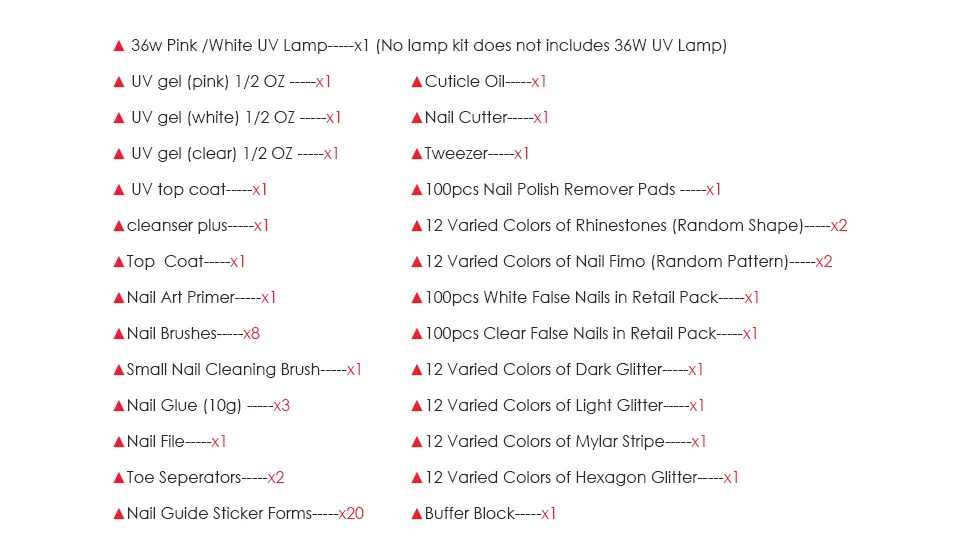Click the Small Nail Cleaning Brush text
The height and width of the screenshot is (559, 960).
pyautogui.click(x=223, y=369)
